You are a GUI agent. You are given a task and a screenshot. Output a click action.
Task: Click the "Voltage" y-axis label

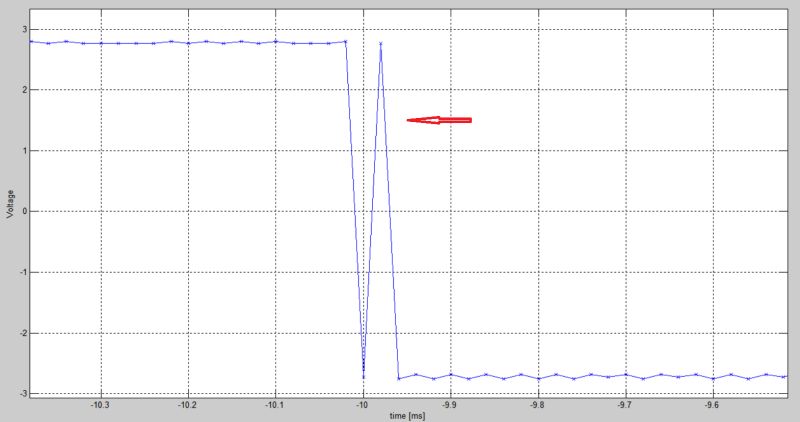(10, 204)
